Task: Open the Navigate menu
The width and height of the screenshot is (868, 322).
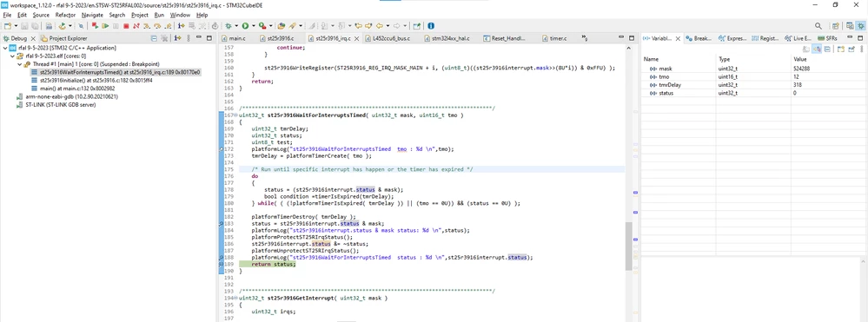Action: pyautogui.click(x=92, y=15)
